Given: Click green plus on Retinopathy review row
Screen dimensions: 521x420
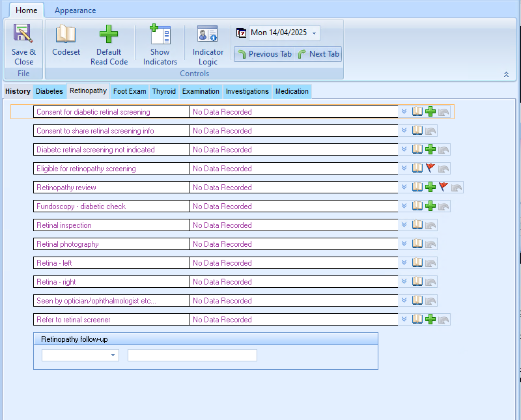Looking at the screenshot, I should (430, 187).
